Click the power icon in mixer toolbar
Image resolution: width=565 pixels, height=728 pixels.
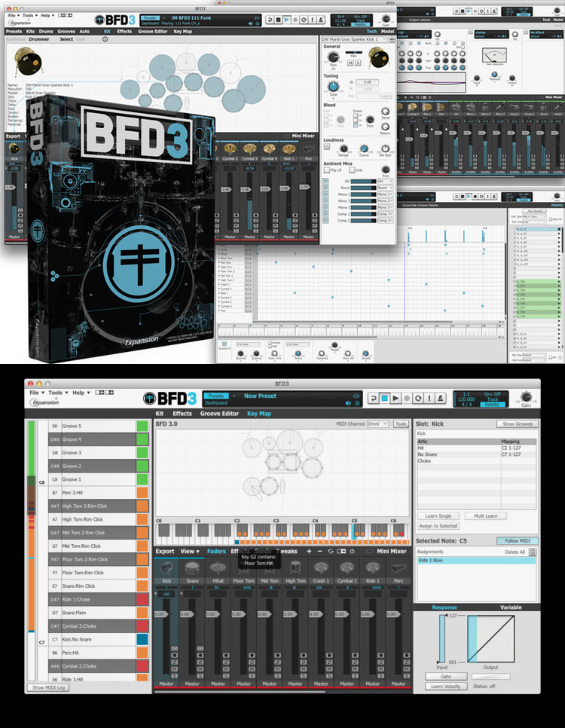tap(352, 551)
